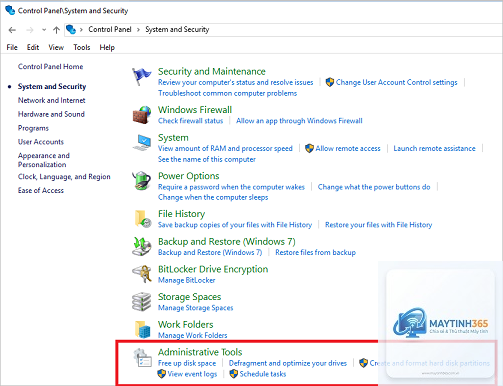The image size is (503, 386).
Task: Open the User Accounts category
Action: pos(41,142)
